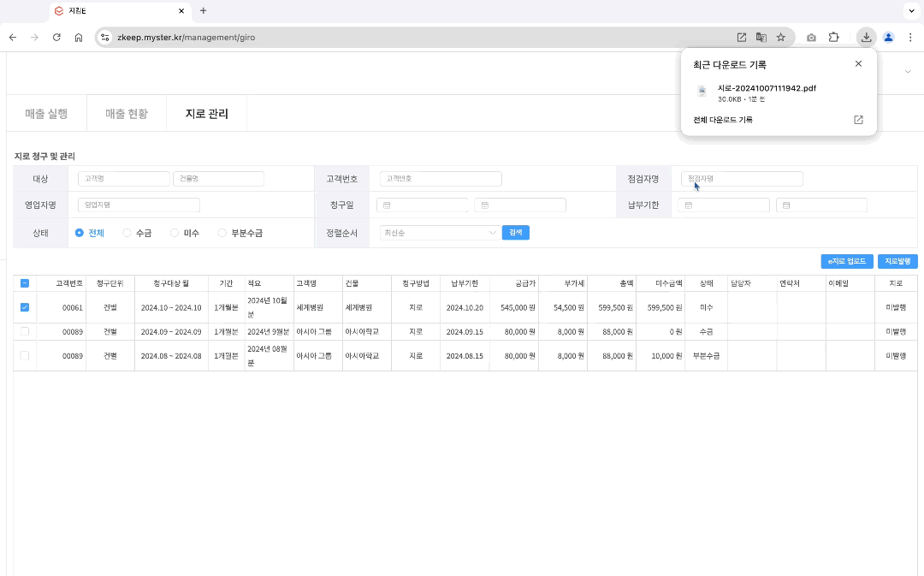The height and width of the screenshot is (576, 924).
Task: Click the 점검자명 input field
Action: (x=742, y=179)
